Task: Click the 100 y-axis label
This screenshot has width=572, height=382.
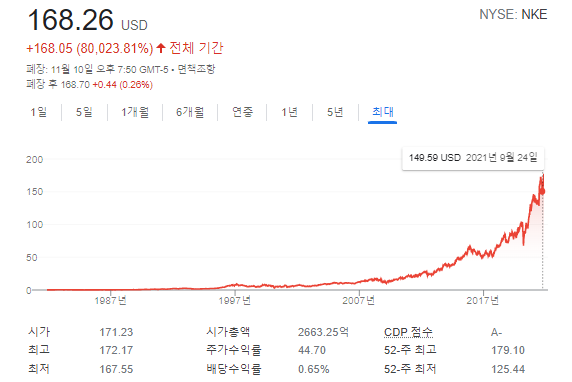Action: point(35,225)
